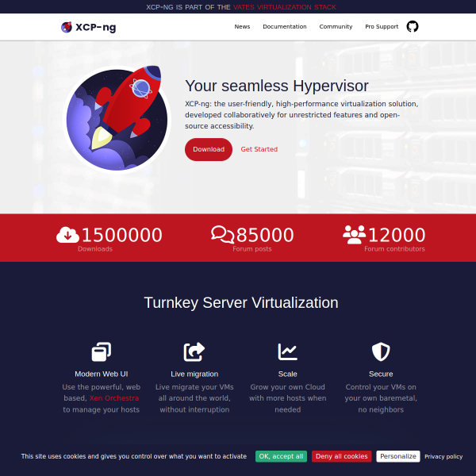Click the Scale line chart icon

click(x=287, y=351)
